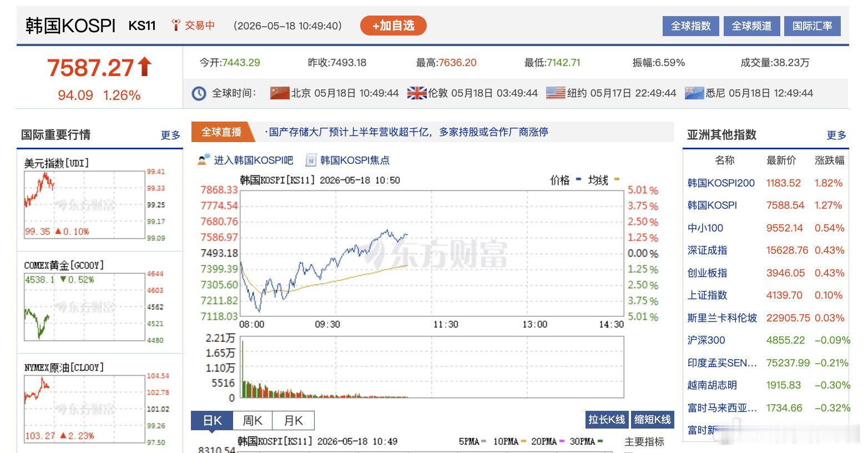Open the 全球频道 page
868x453 pixels.
(x=751, y=26)
